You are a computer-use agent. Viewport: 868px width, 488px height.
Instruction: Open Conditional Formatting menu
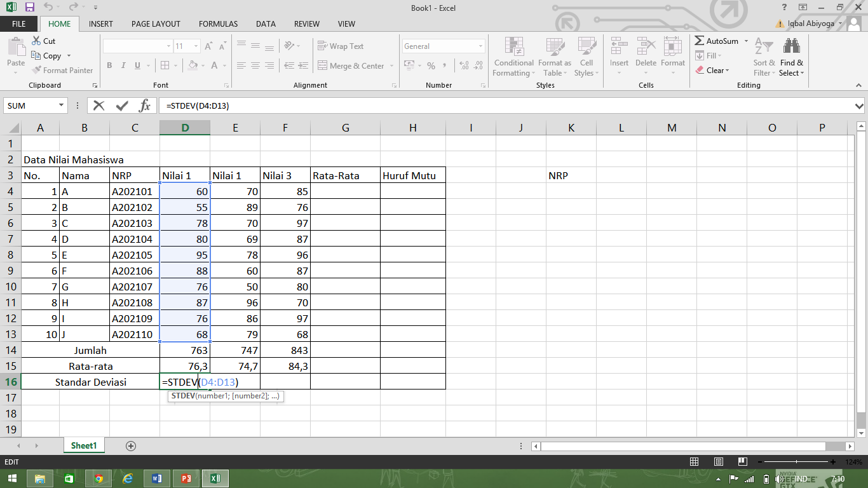(513, 57)
